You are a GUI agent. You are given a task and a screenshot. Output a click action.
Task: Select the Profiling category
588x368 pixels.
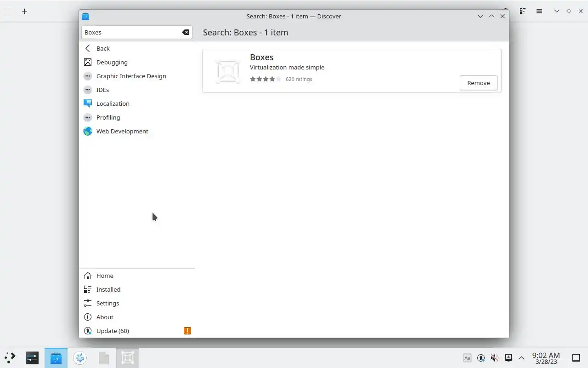tap(137, 117)
